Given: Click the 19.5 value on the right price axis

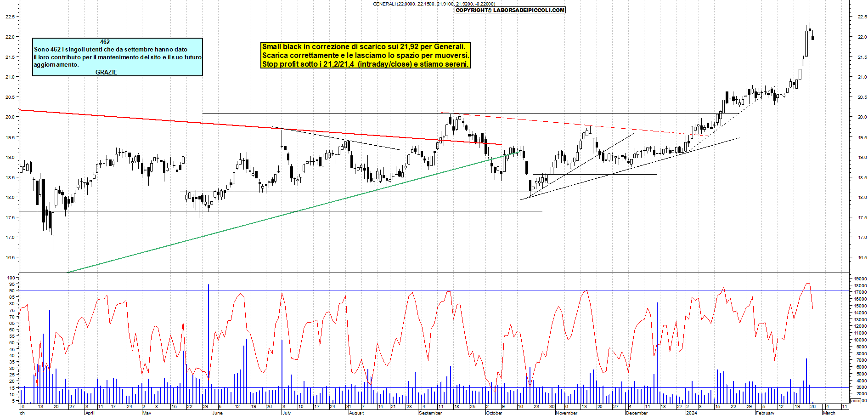Looking at the screenshot, I should tap(862, 137).
